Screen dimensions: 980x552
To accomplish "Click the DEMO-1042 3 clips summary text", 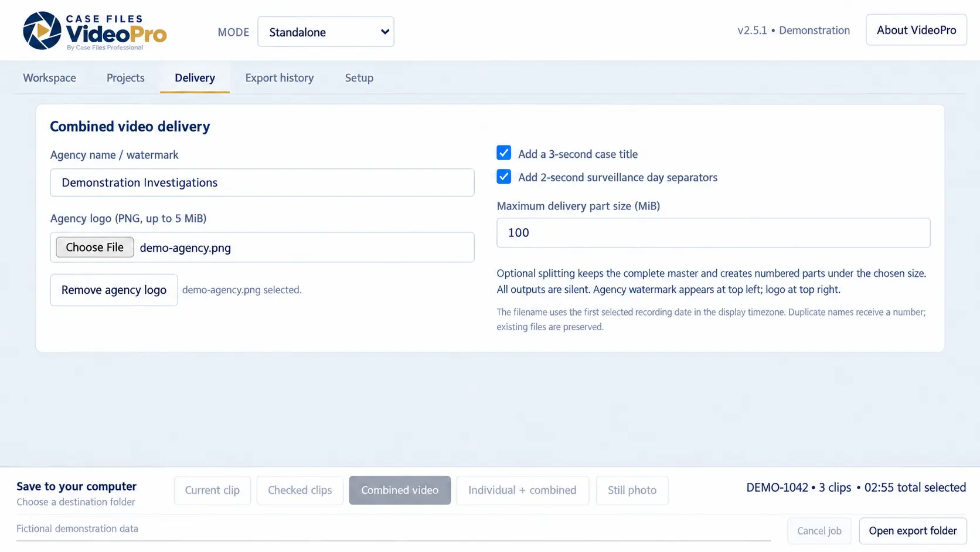I will 856,487.
